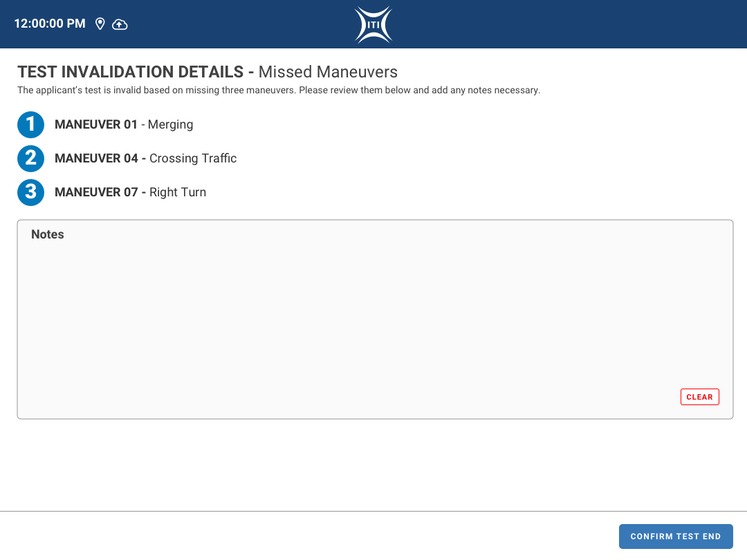Screen dimensions: 747x560
Task: Click the Crossing Traffic maneuver name
Action: point(193,158)
